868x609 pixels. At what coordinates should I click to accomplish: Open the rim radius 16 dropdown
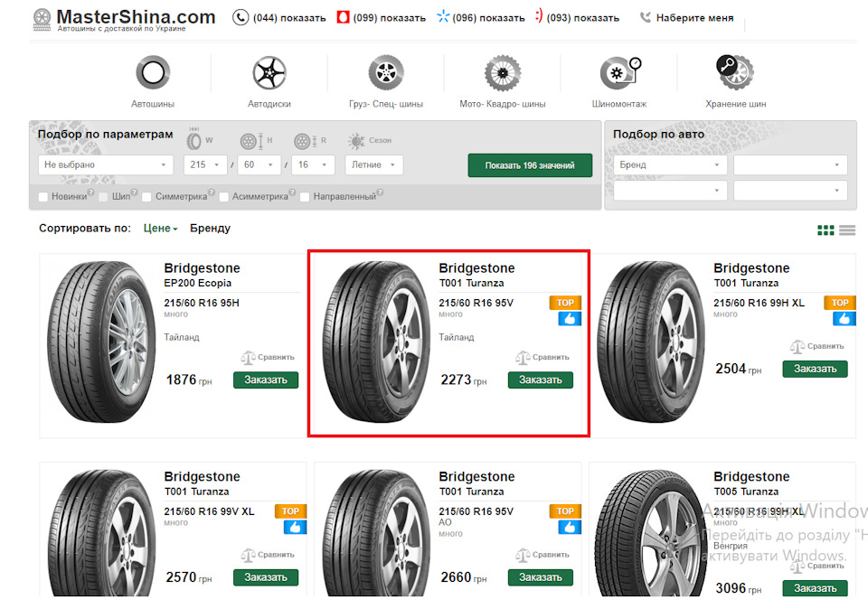point(314,164)
